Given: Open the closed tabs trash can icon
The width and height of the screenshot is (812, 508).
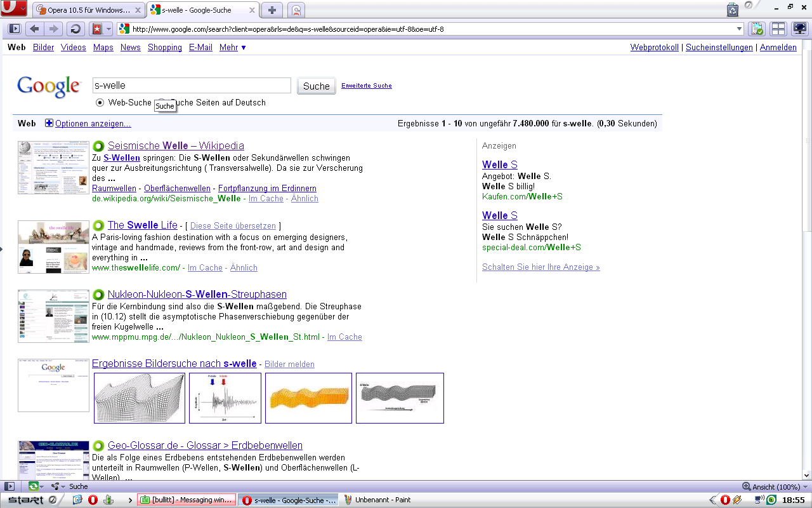Looking at the screenshot, I should (x=733, y=10).
